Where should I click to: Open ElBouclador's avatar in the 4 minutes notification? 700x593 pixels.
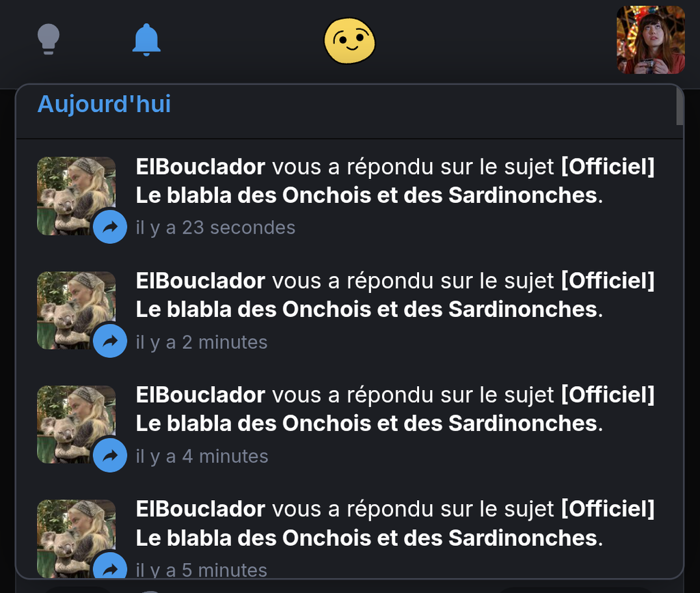click(x=77, y=424)
